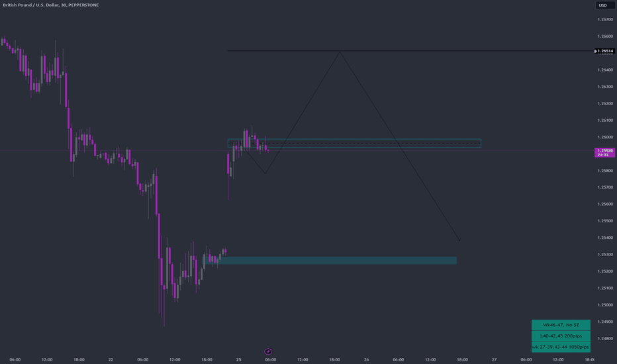Viewport: 617px width, 364px height.
Task: Select the 1.26514 horizontal line price label
Action: pyautogui.click(x=604, y=51)
